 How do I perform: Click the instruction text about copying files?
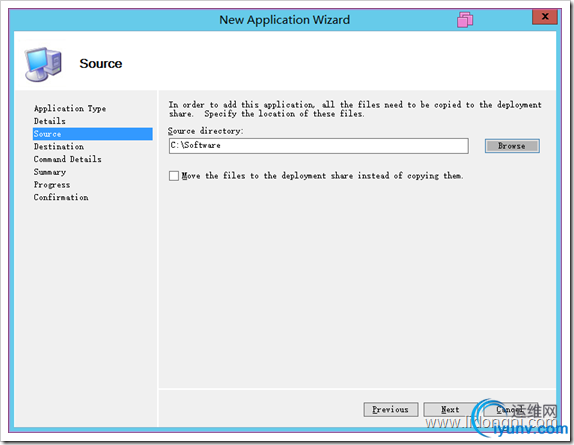click(x=355, y=109)
